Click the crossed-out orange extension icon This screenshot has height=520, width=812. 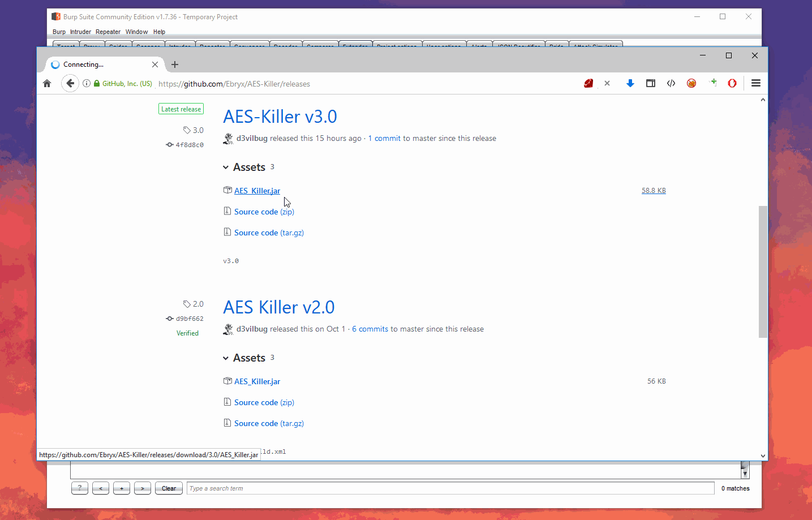pos(691,83)
